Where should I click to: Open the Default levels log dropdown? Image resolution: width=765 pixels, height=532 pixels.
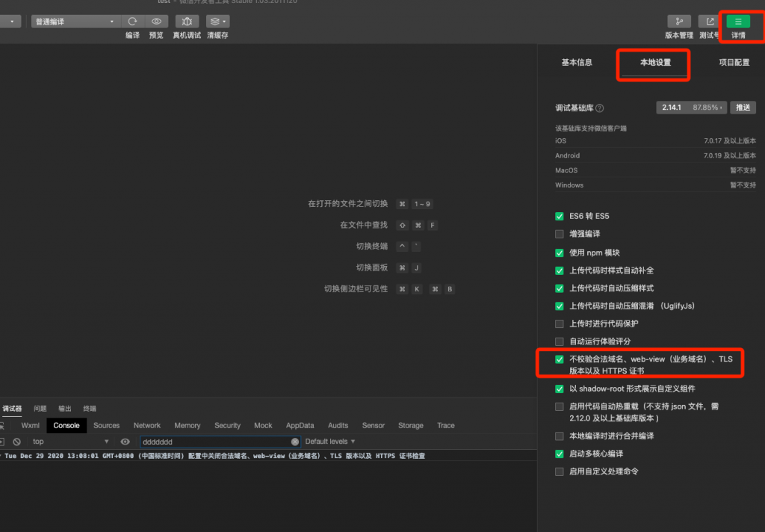tap(330, 442)
